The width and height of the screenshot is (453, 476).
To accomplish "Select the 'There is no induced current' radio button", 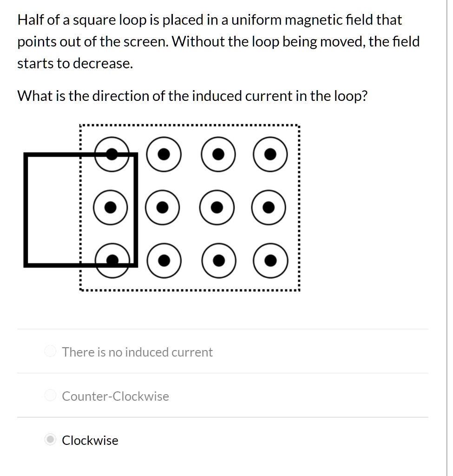I will click(50, 351).
